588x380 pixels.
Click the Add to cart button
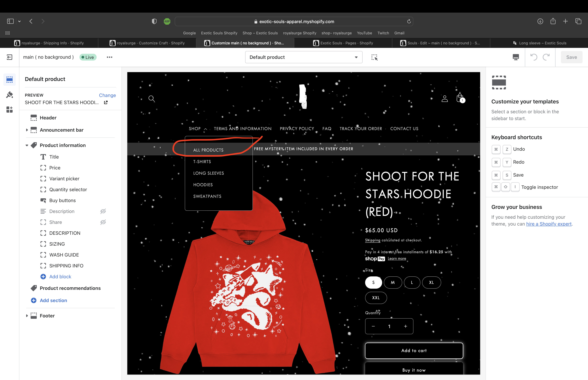tap(414, 351)
